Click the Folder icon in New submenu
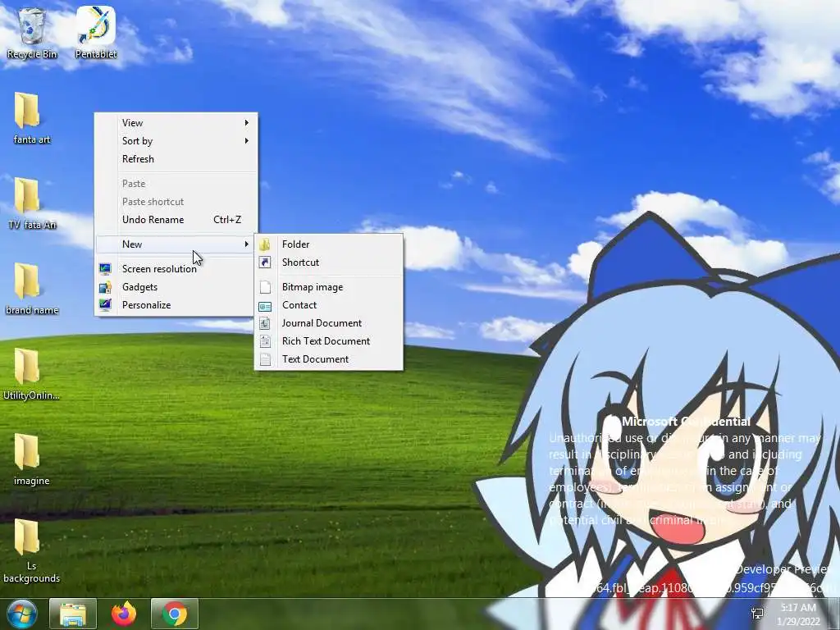 (265, 244)
